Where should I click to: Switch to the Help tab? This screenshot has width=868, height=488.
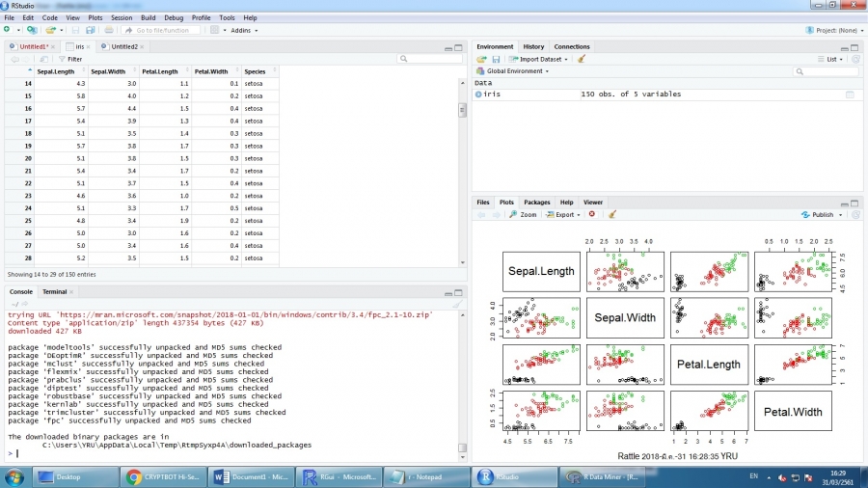[566, 203]
